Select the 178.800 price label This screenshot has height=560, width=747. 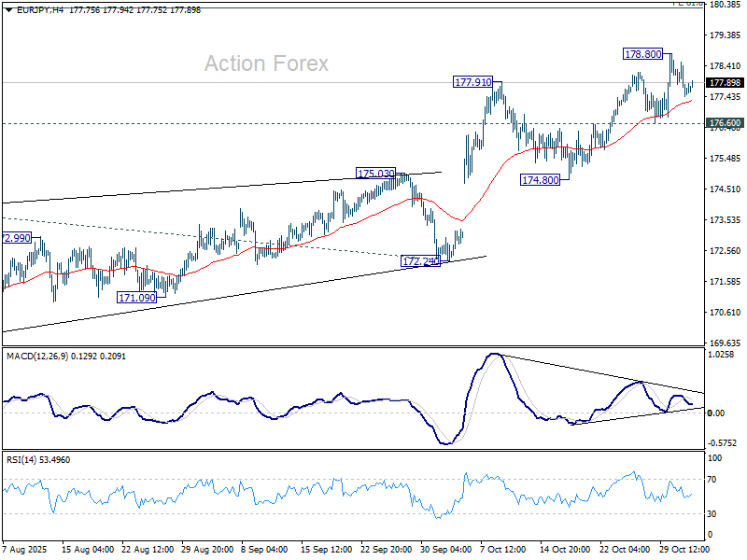click(643, 54)
